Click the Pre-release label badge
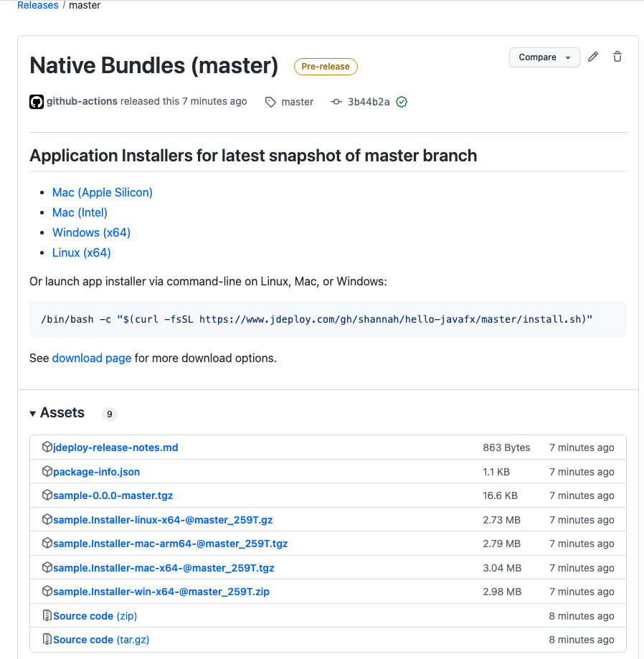Screen dimensions: 644x659 point(326,67)
